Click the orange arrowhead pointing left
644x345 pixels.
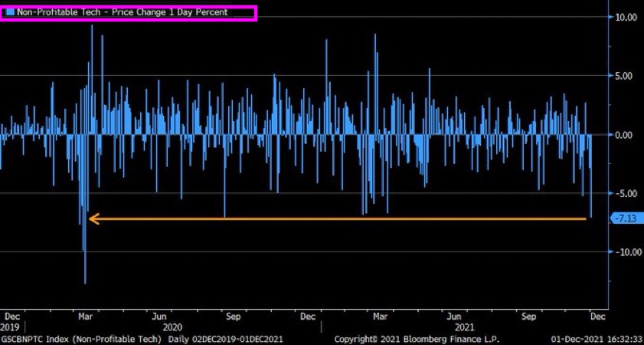coord(93,219)
